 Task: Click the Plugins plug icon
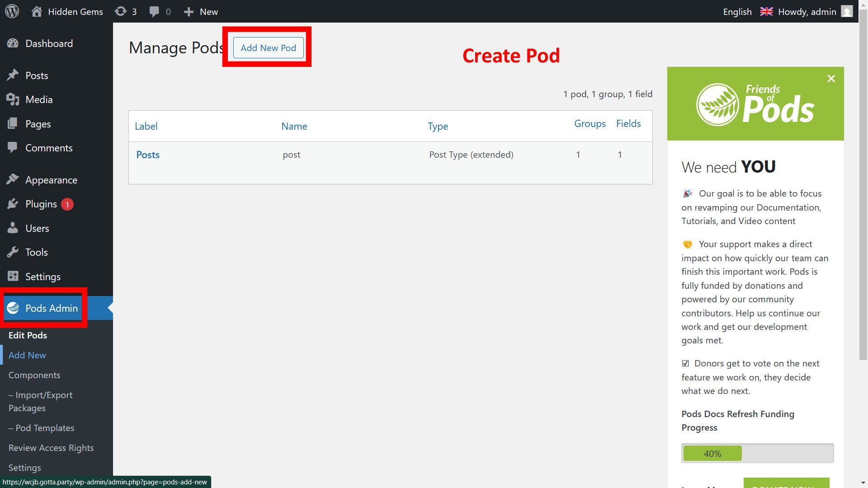point(13,204)
